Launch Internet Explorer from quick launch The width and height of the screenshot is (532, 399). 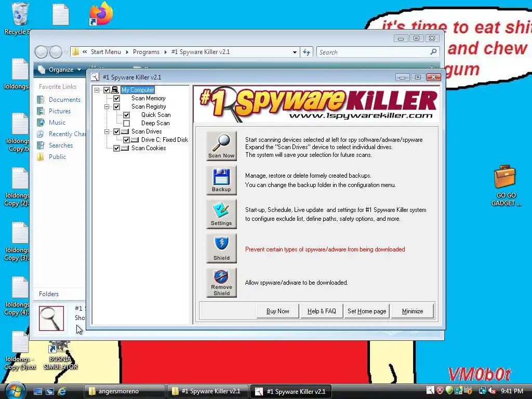tap(62, 391)
